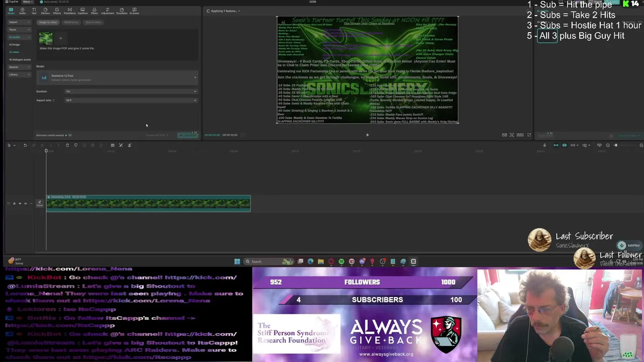Image resolution: width=644 pixels, height=362 pixels.
Task: Select AI image in the sidebar
Action: click(15, 45)
